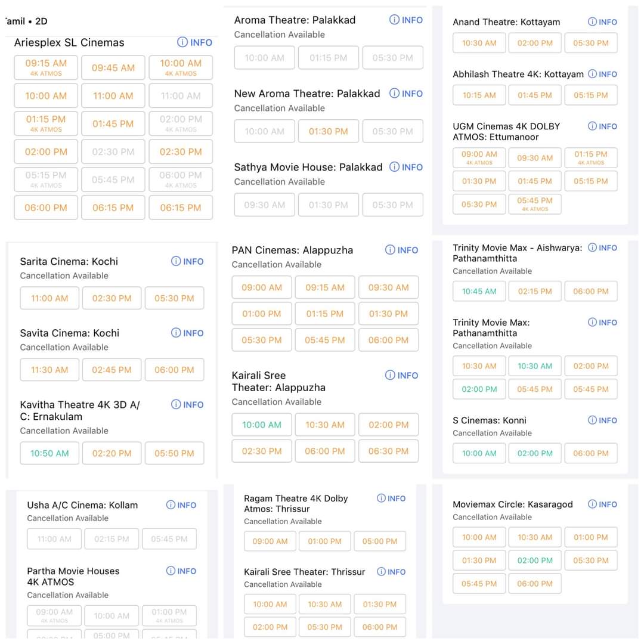Open INFO for S Cinemas: Konni
The height and width of the screenshot is (644, 644).
coord(602,420)
